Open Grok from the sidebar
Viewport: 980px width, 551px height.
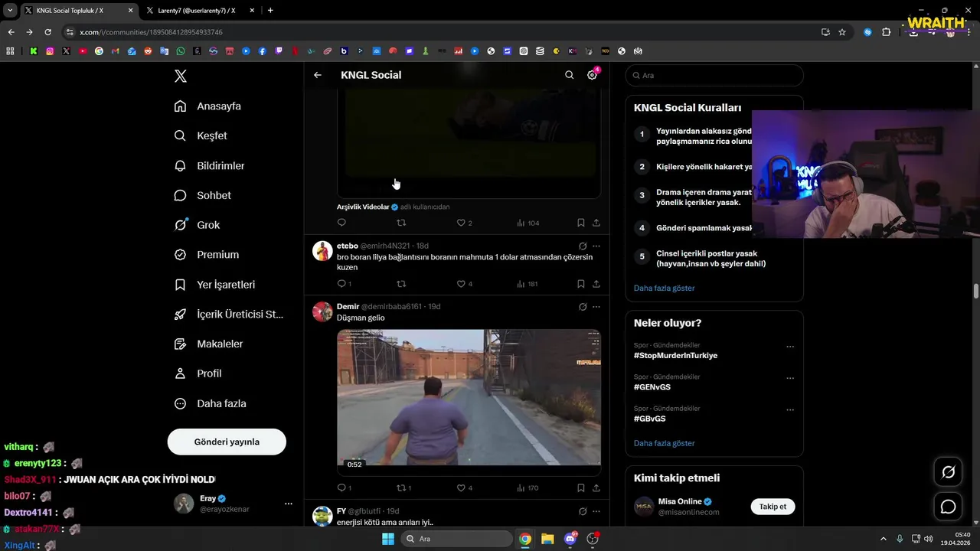point(197,225)
